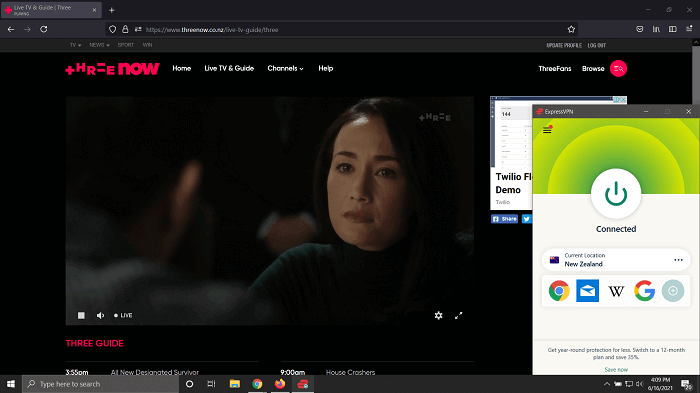Click UPDATE PROFILE link
Viewport: 700px width, 393px height.
click(564, 45)
